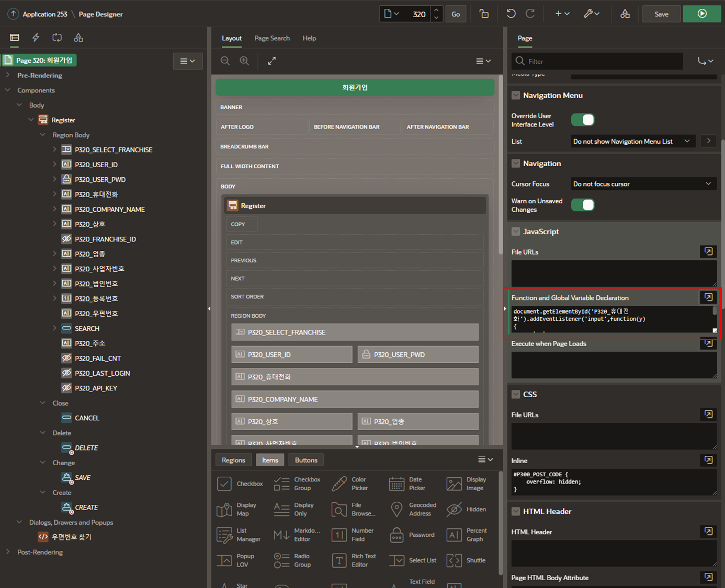This screenshot has width=725, height=588.
Task: Click the Save button
Action: [662, 14]
